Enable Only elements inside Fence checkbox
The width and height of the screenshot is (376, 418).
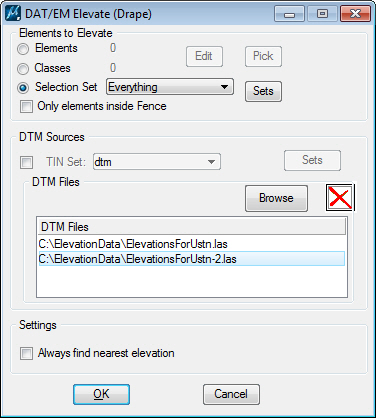coord(26,107)
